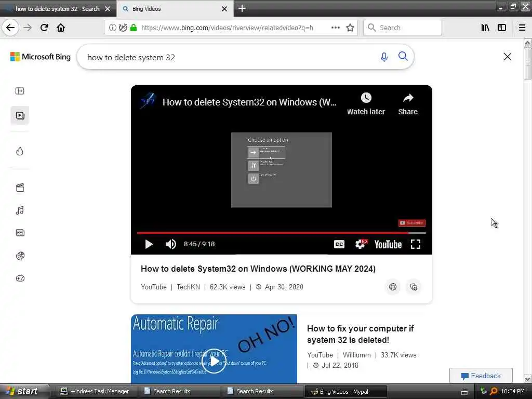This screenshot has height=399, width=532.
Task: Open the page actions three-dots menu
Action: (x=336, y=28)
